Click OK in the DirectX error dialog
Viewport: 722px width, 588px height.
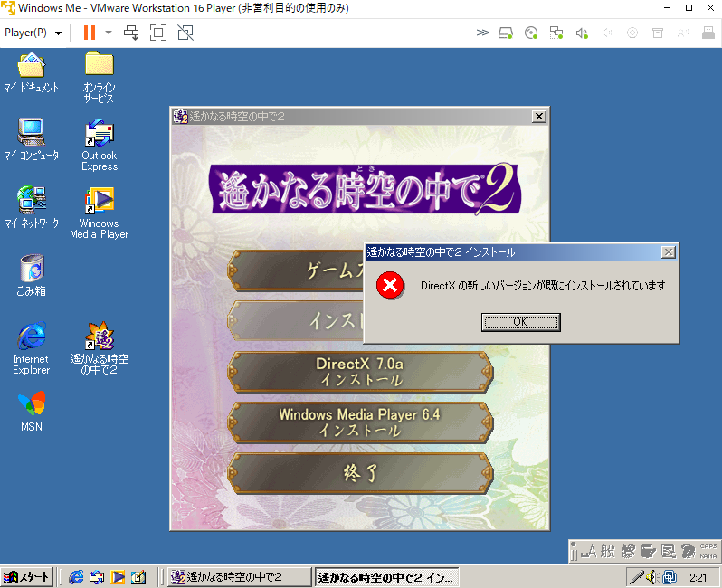pyautogui.click(x=520, y=322)
